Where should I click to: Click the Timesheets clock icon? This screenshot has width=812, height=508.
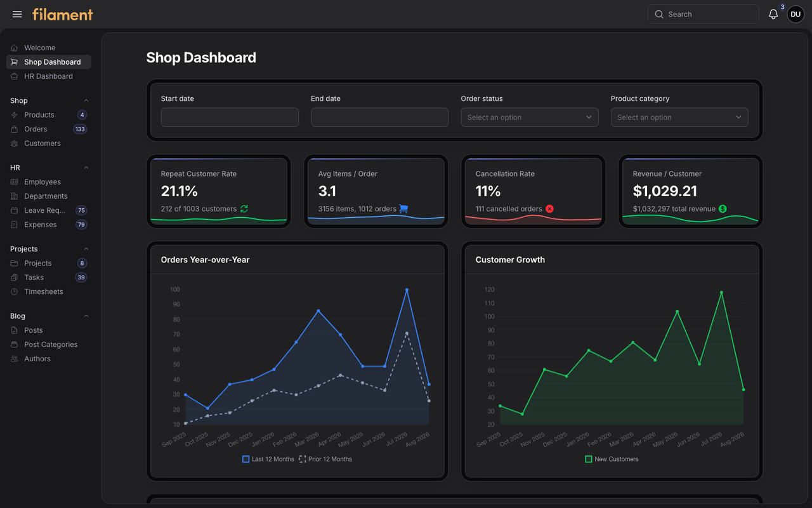[x=15, y=291]
